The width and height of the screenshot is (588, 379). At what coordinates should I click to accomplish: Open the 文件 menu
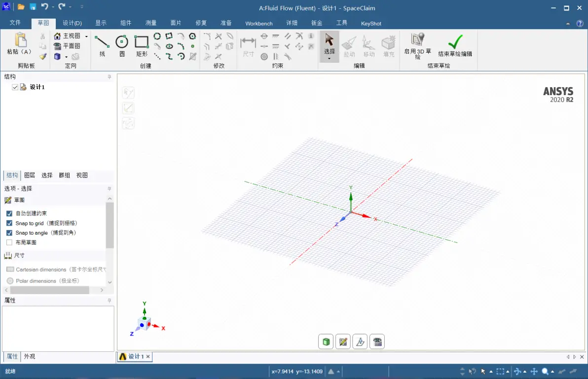[15, 23]
